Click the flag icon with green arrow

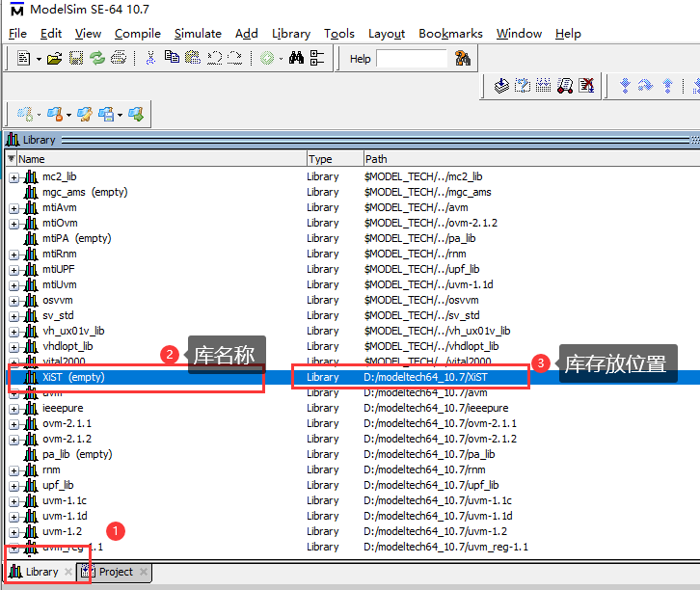click(x=136, y=115)
